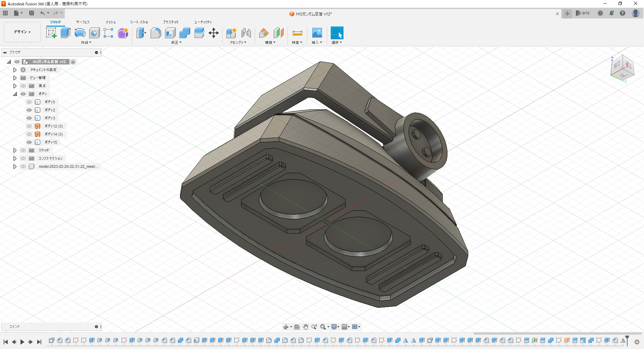Select ボディ15 in the browser tree
Viewport: 644px width, 349px height.
(x=51, y=142)
